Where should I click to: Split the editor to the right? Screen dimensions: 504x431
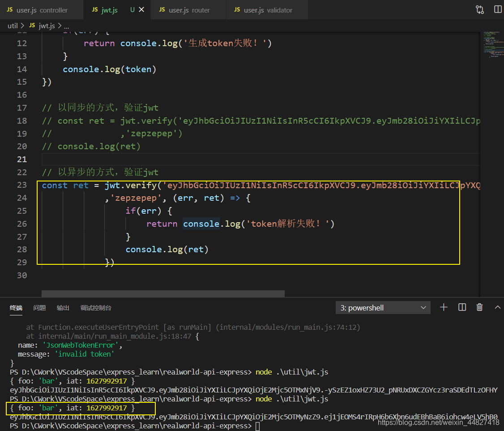click(498, 9)
